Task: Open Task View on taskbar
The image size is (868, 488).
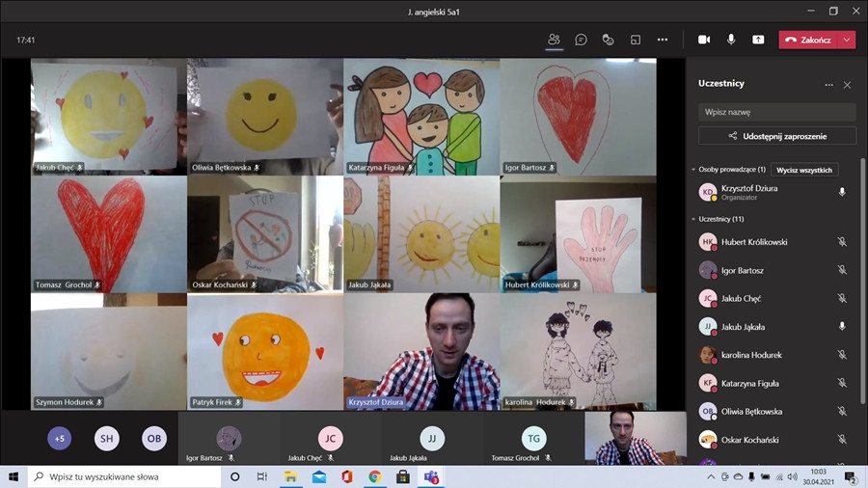Action: point(261,476)
